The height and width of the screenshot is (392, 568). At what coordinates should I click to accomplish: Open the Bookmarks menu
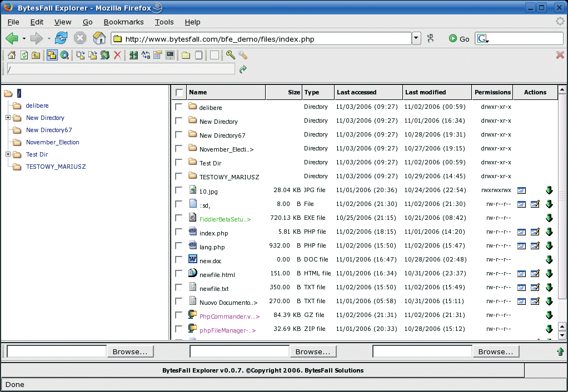point(123,22)
